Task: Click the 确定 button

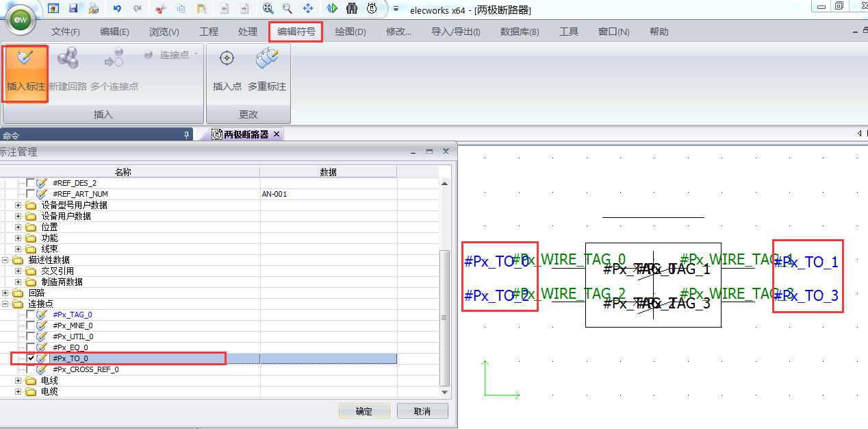Action: pos(364,411)
